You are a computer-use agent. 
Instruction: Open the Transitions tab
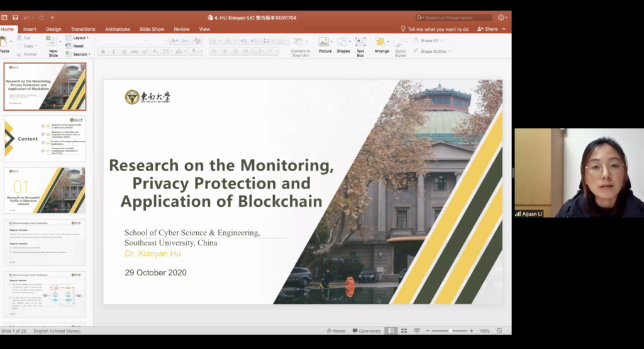click(83, 29)
